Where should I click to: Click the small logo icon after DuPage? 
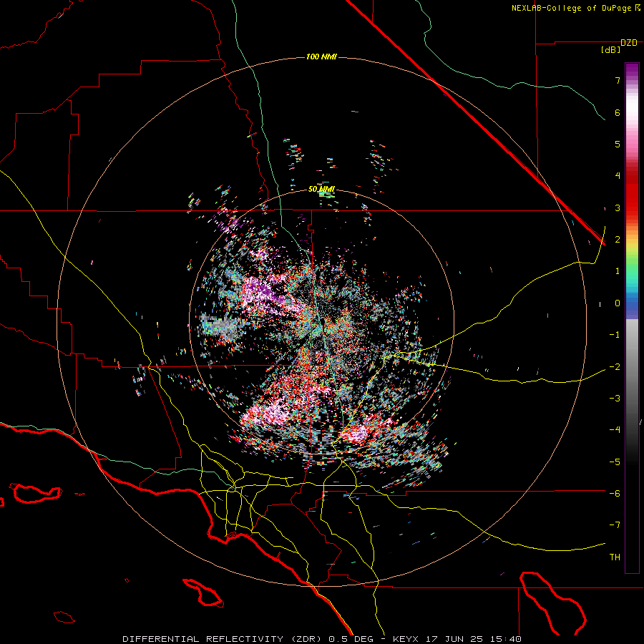pyautogui.click(x=638, y=7)
